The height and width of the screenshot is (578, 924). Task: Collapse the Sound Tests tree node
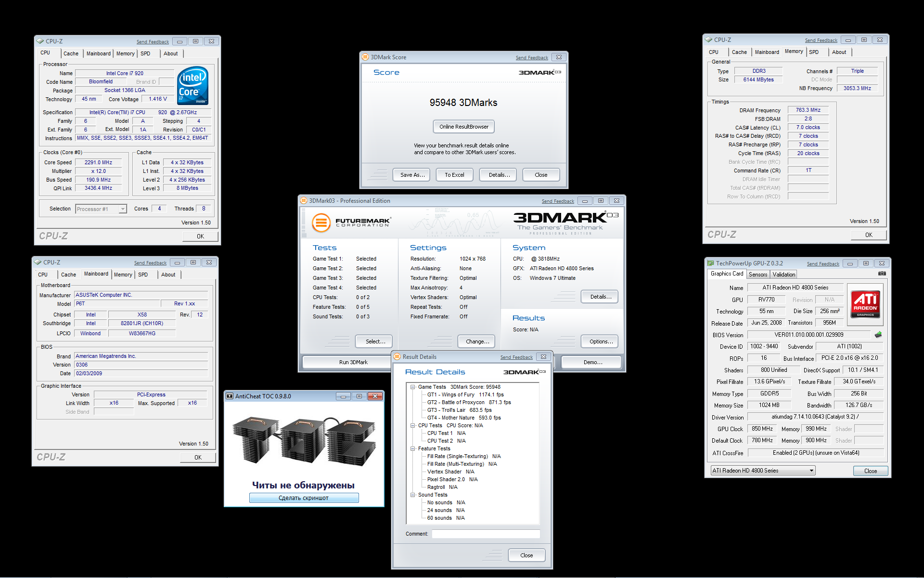(x=412, y=495)
